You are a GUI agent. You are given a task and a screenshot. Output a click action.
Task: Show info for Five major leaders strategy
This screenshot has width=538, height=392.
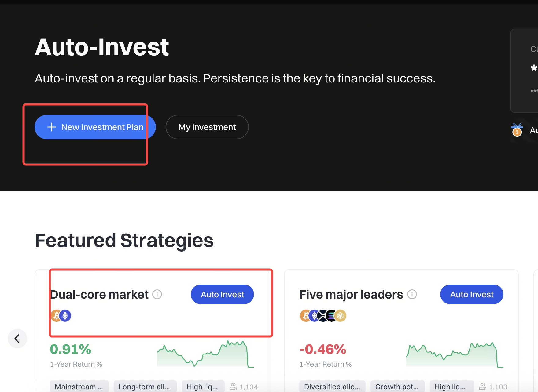pos(412,294)
